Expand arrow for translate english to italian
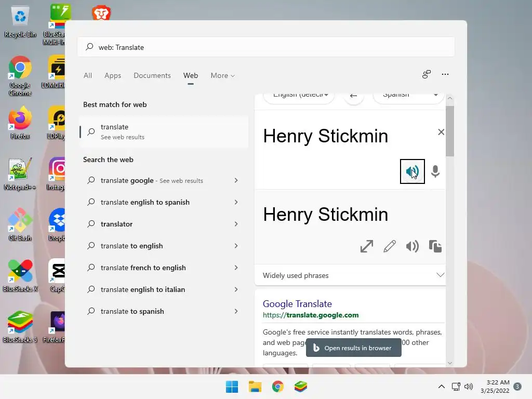 236,289
